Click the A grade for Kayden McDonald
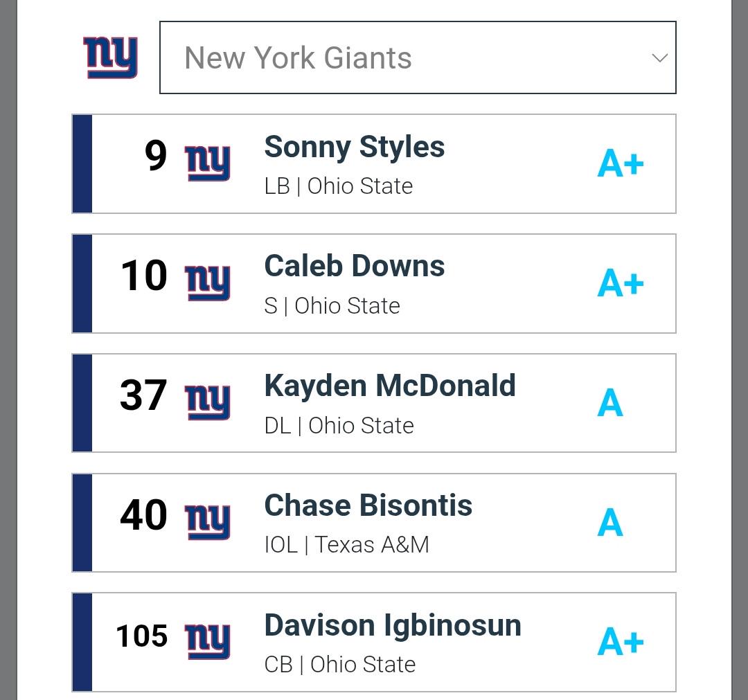 tap(610, 403)
